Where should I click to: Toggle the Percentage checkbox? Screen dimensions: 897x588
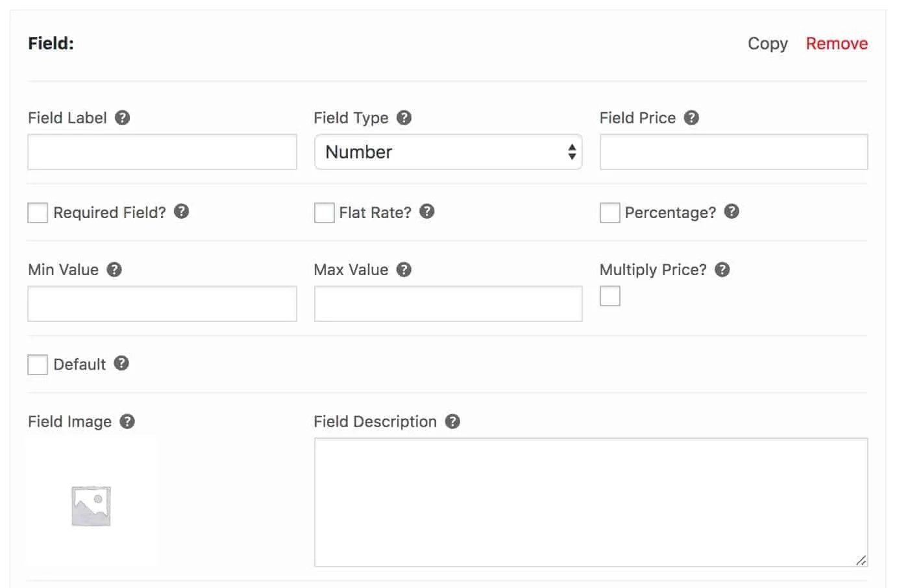tap(609, 212)
